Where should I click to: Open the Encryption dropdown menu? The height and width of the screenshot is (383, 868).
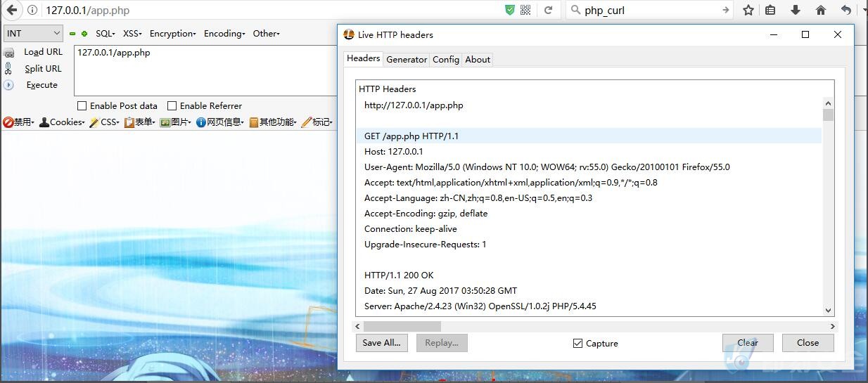pyautogui.click(x=173, y=34)
